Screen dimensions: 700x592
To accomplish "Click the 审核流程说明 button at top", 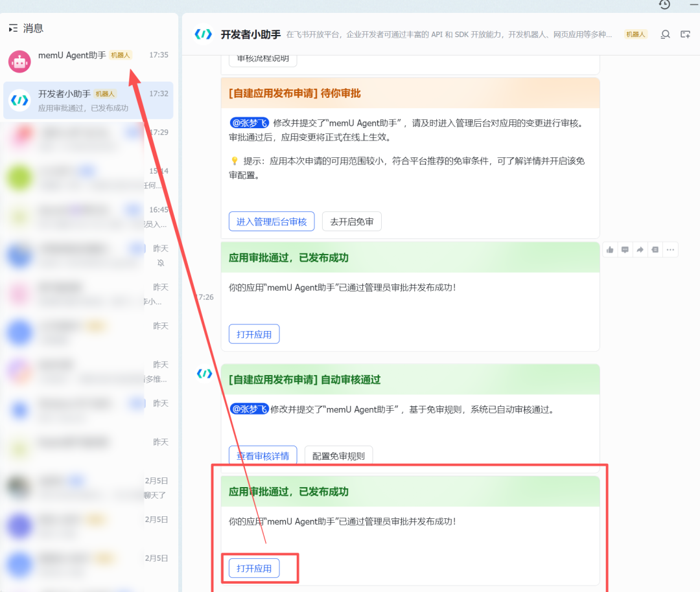I will 263,60.
